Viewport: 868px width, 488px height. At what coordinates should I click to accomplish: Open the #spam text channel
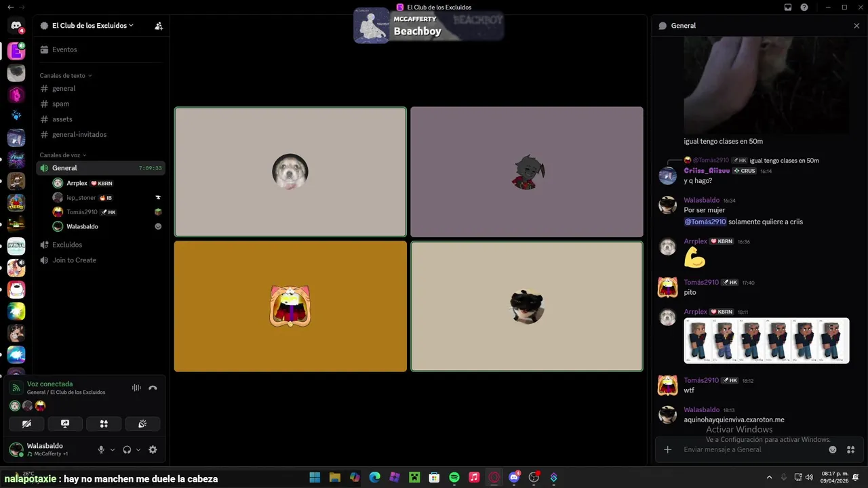[x=102, y=104]
